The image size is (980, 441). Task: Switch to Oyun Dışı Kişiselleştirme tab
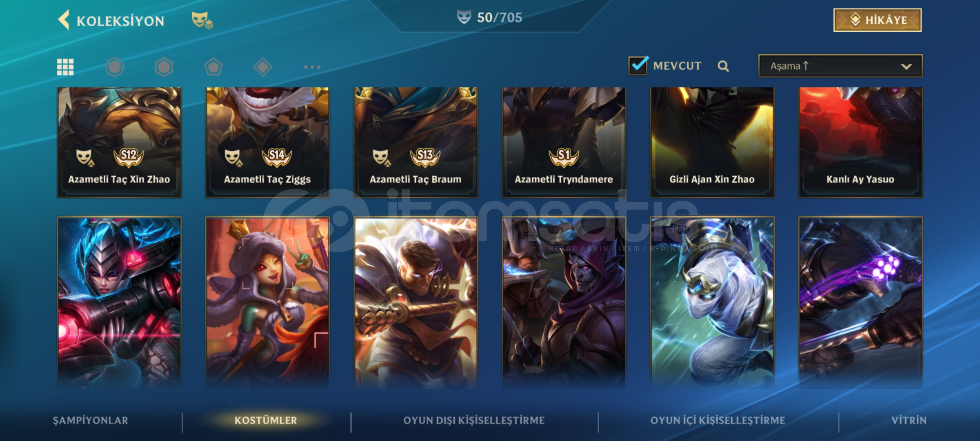coord(474,421)
